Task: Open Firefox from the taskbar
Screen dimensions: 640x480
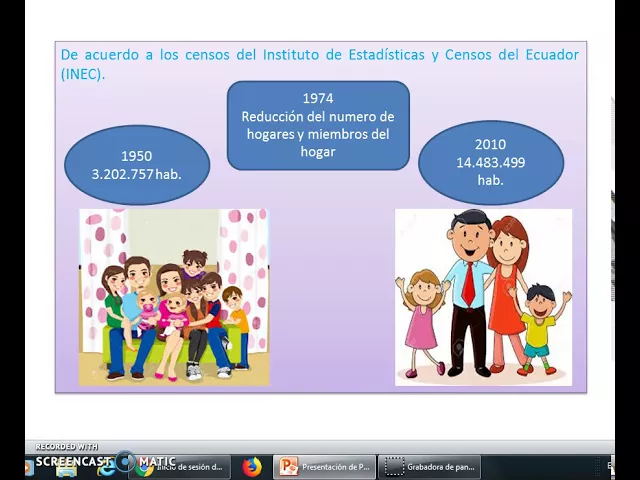Action: tap(252, 467)
